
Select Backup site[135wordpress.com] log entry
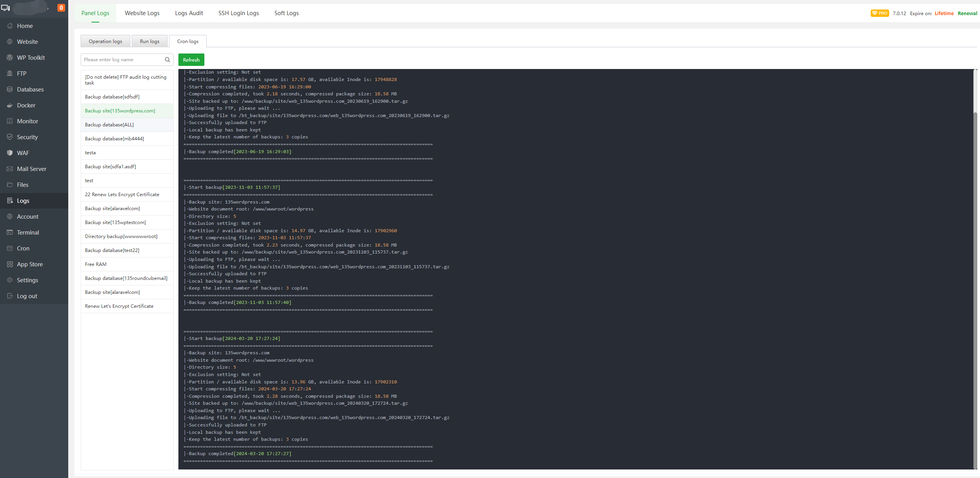[120, 110]
